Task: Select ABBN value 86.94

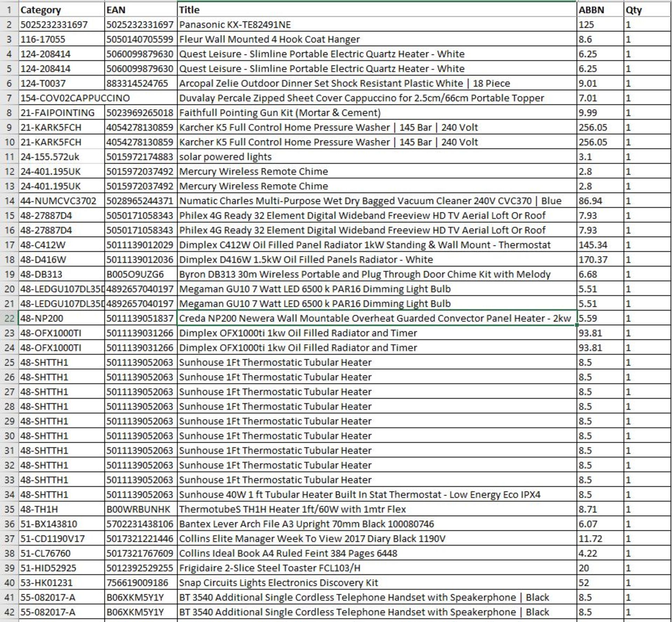Action: 600,201
